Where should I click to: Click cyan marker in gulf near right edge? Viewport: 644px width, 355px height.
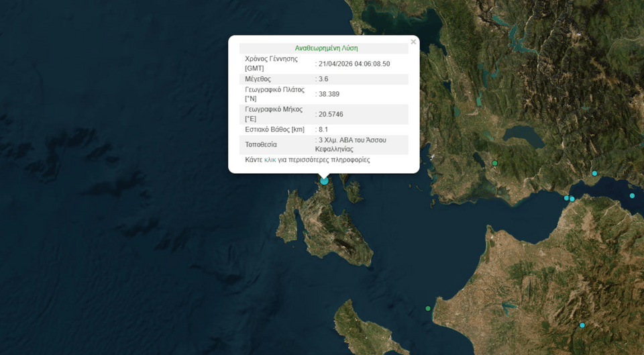click(x=632, y=196)
